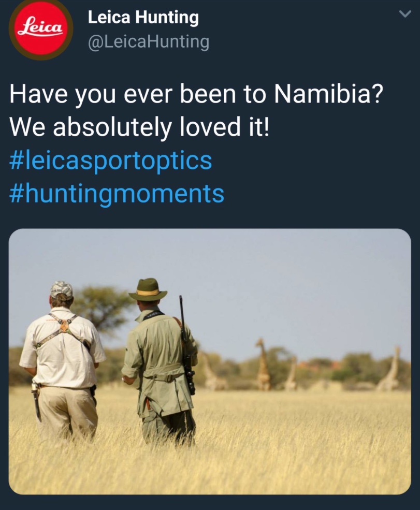Select the 'We absolutely loved it!' line
This screenshot has height=510, width=420.
tap(140, 127)
